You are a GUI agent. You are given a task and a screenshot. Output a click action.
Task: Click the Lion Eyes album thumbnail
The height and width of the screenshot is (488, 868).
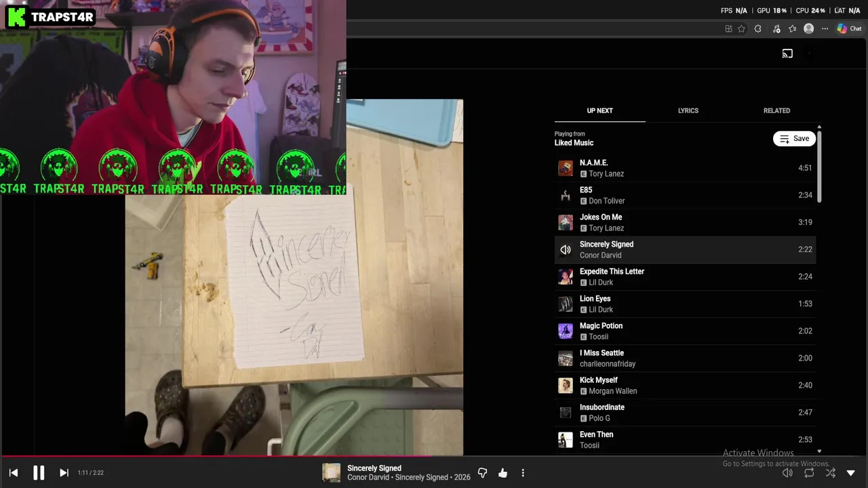[x=566, y=304]
